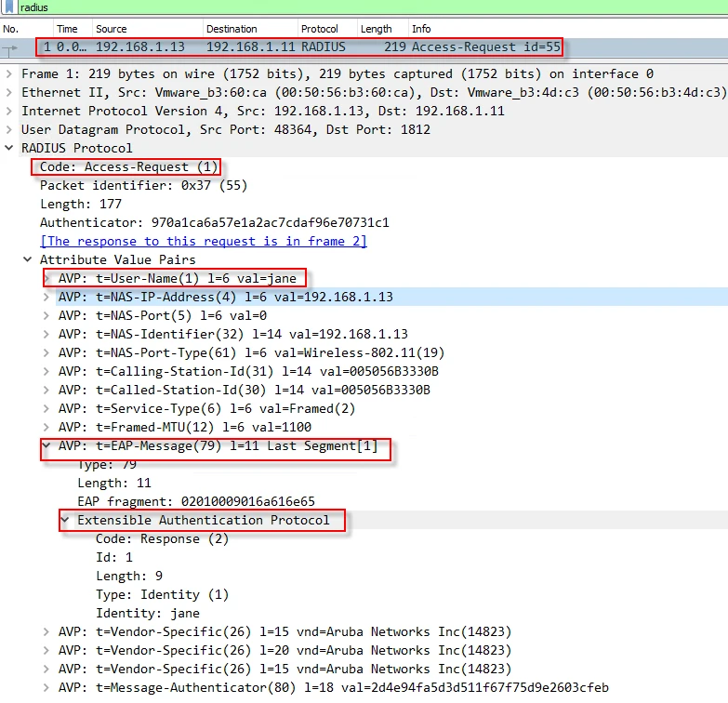Viewport: 728px width, 703px height.
Task: Sort packets by the Time column
Action: [67, 29]
